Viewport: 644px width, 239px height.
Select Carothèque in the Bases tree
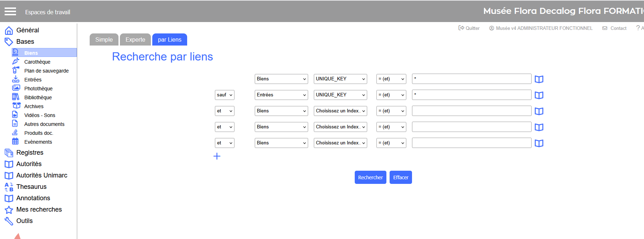click(37, 62)
